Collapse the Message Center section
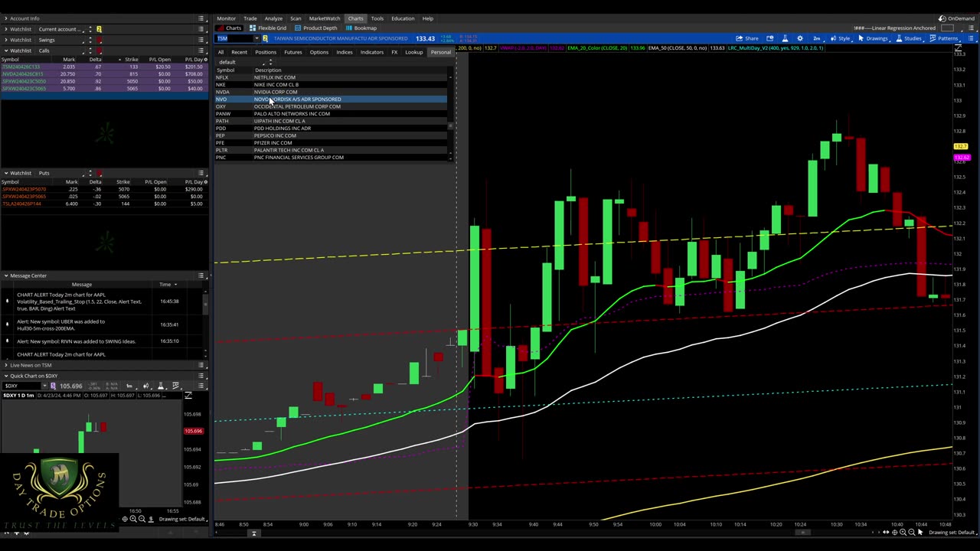Image resolution: width=980 pixels, height=551 pixels. 5,275
